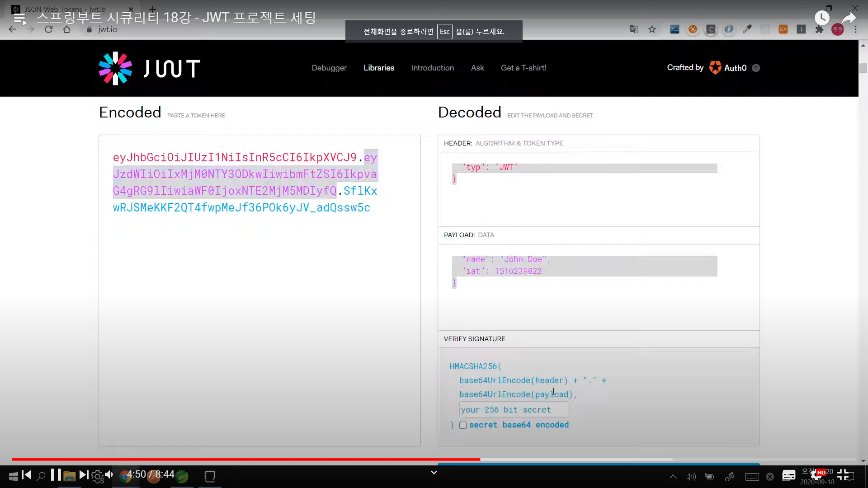The width and height of the screenshot is (868, 488).
Task: Mute the video volume speaker
Action: (x=109, y=474)
